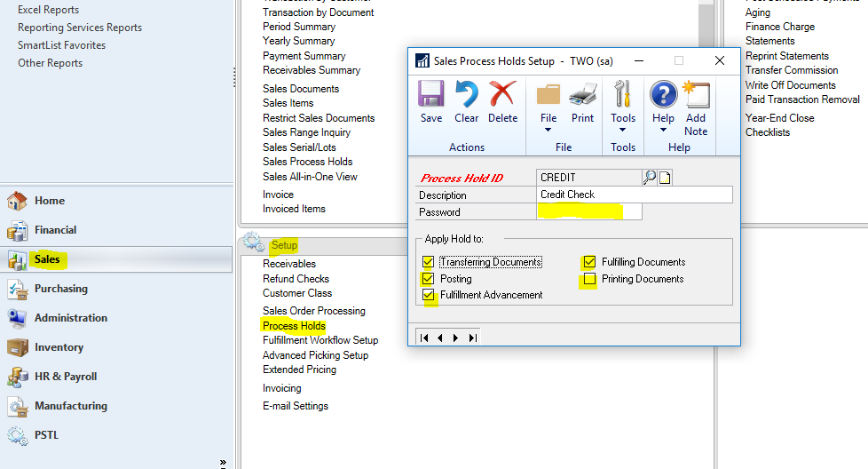Image resolution: width=868 pixels, height=469 pixels.
Task: Open the Tools icon
Action: 623,93
